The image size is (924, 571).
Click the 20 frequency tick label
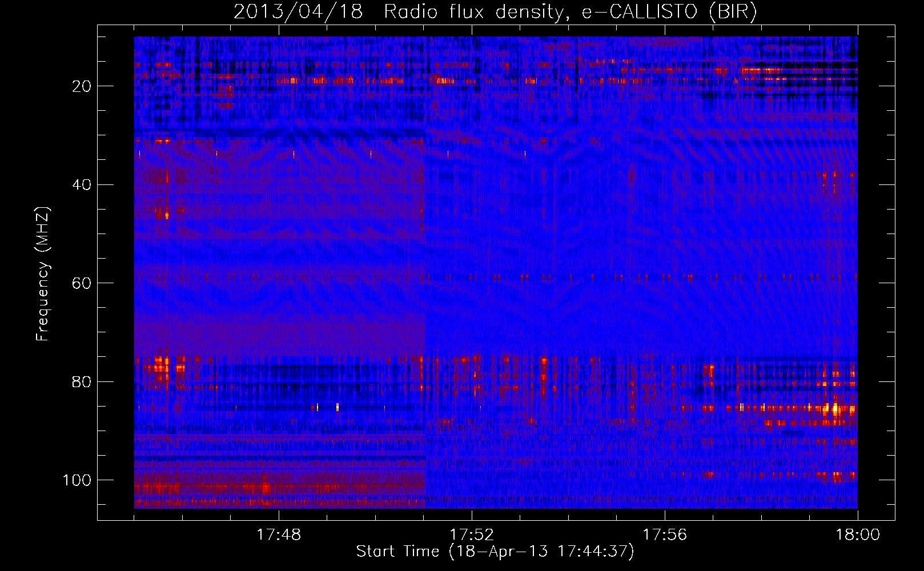(x=82, y=86)
